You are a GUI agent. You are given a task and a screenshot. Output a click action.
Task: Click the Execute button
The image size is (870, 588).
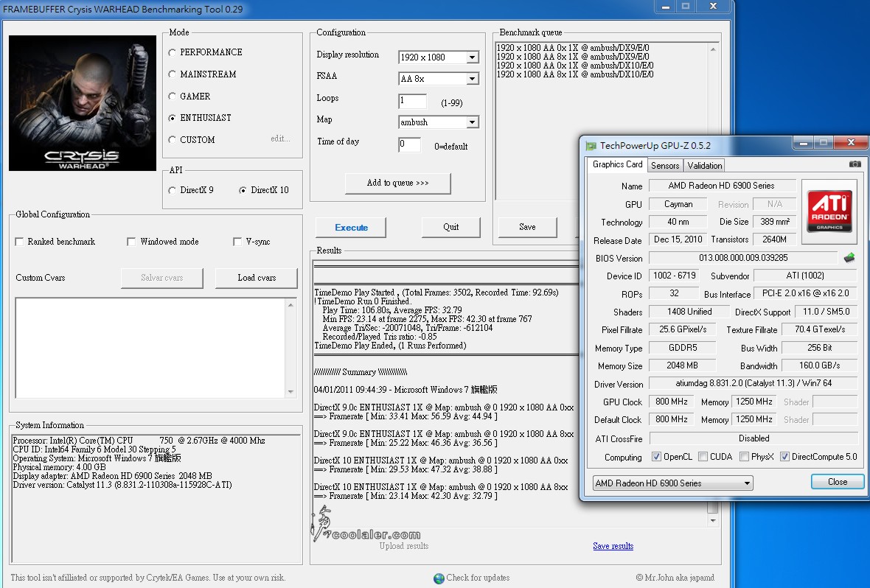(351, 228)
